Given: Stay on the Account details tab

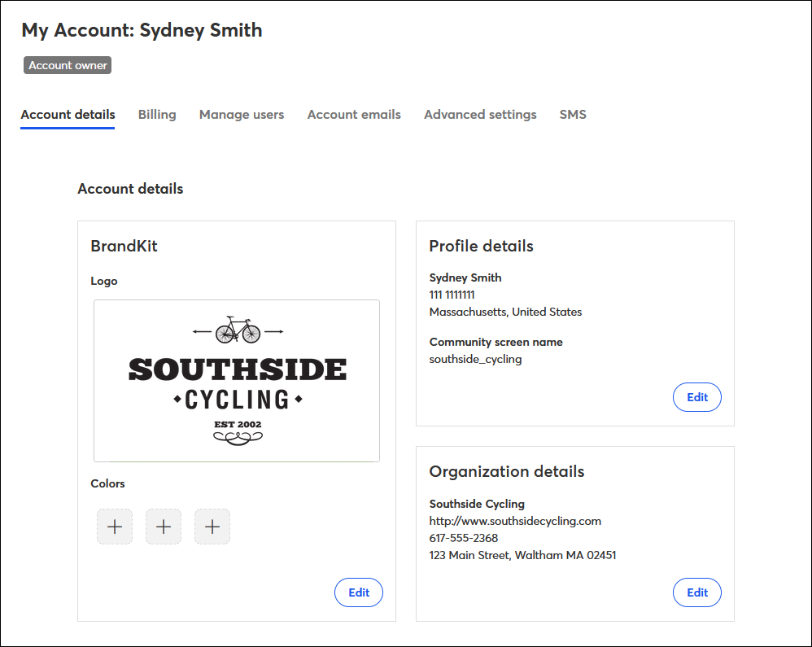Looking at the screenshot, I should pyautogui.click(x=68, y=115).
